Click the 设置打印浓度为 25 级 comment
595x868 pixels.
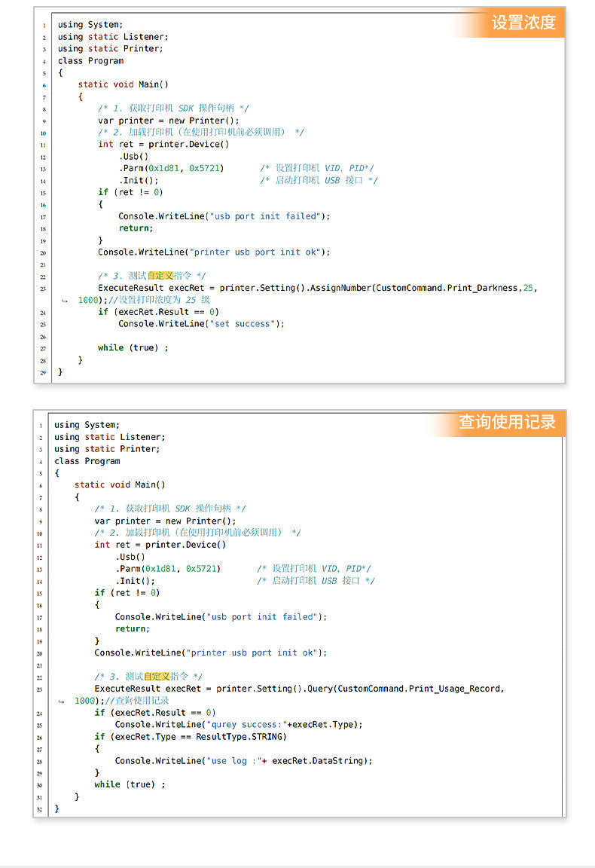tap(160, 300)
